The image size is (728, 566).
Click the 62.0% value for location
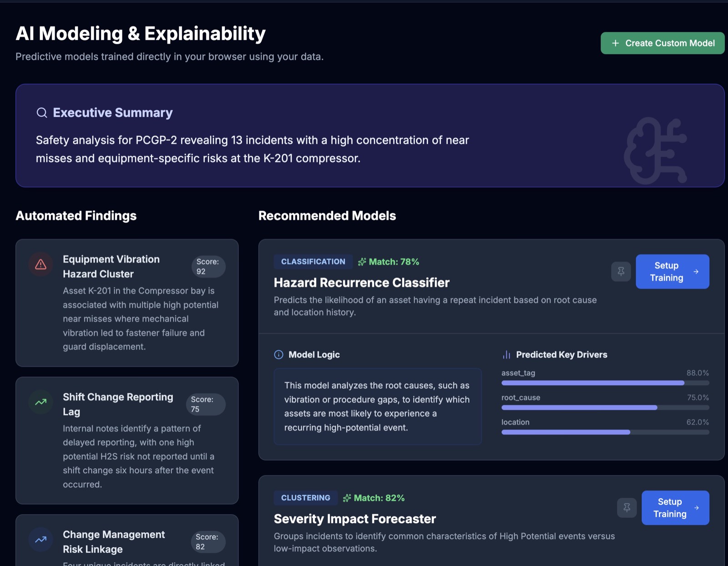(698, 422)
